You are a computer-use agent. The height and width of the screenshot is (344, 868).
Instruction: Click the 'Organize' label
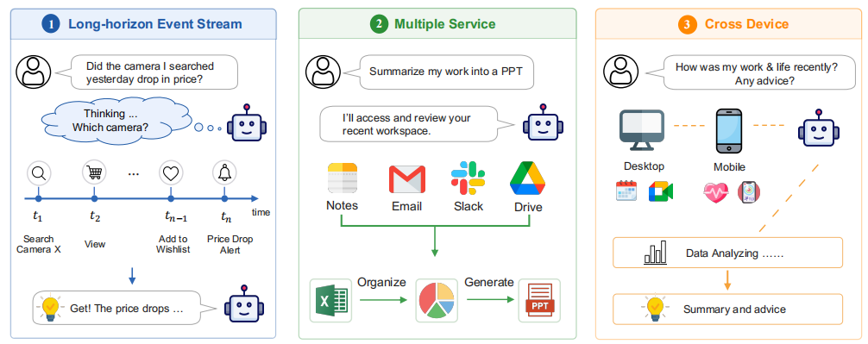(381, 283)
